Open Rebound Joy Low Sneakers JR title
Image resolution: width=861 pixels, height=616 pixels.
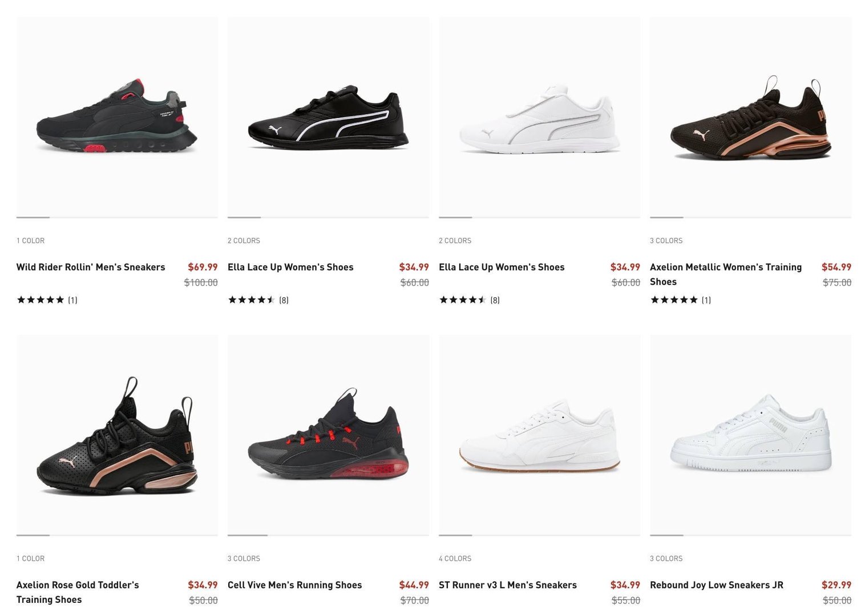click(x=716, y=585)
